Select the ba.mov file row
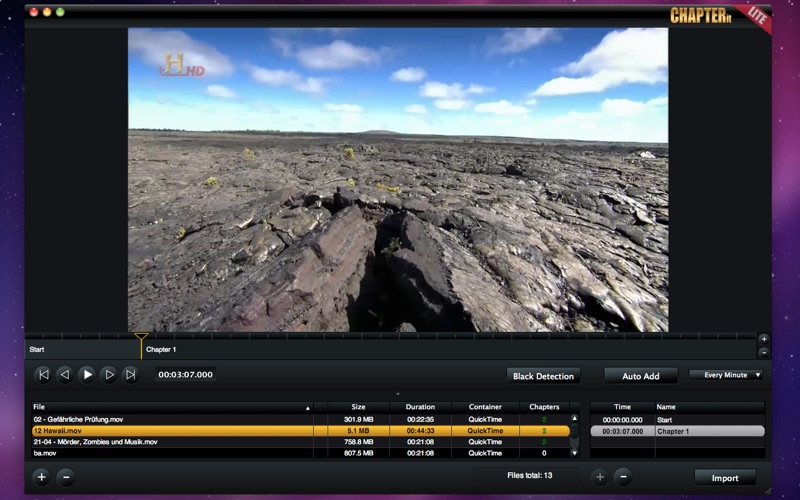This screenshot has width=800, height=500. point(300,453)
